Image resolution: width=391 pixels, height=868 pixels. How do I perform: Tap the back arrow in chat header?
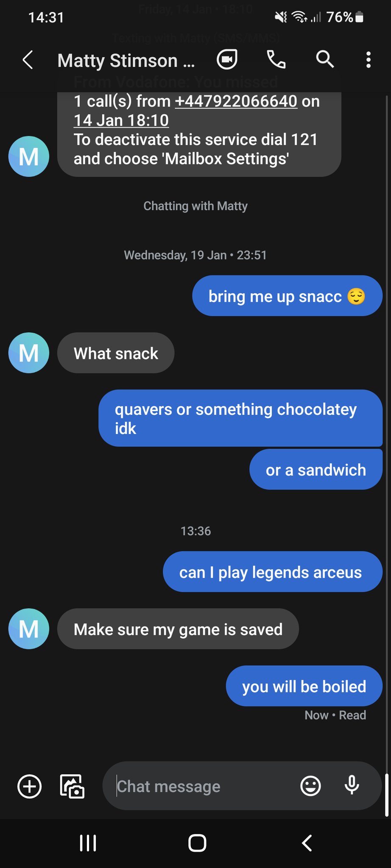point(28,60)
